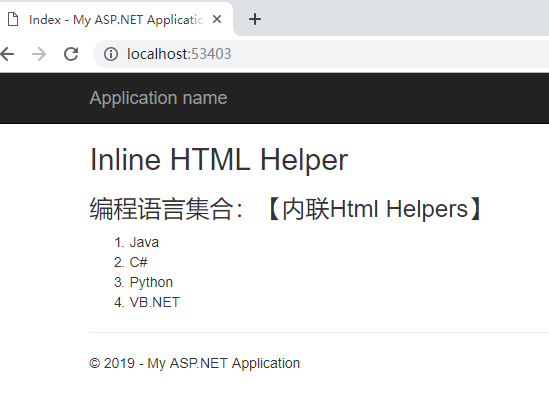Viewport: 549px width, 415px height.
Task: Click the localhost:53403 address bar
Action: point(321,54)
